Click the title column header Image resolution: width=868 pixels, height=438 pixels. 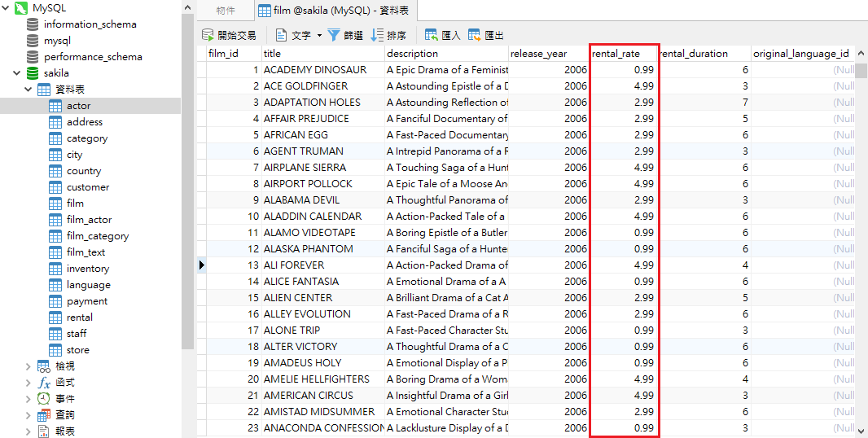pyautogui.click(x=322, y=54)
